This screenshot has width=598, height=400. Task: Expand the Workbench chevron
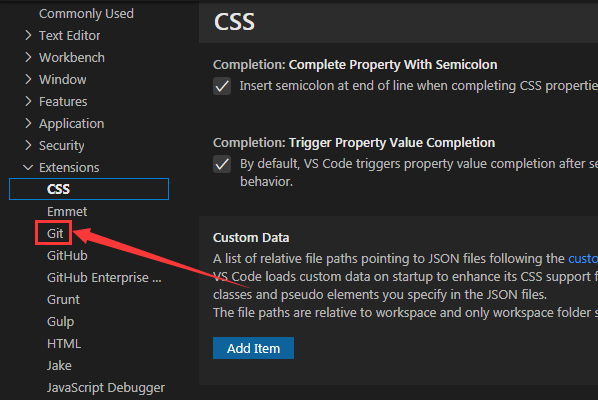28,58
